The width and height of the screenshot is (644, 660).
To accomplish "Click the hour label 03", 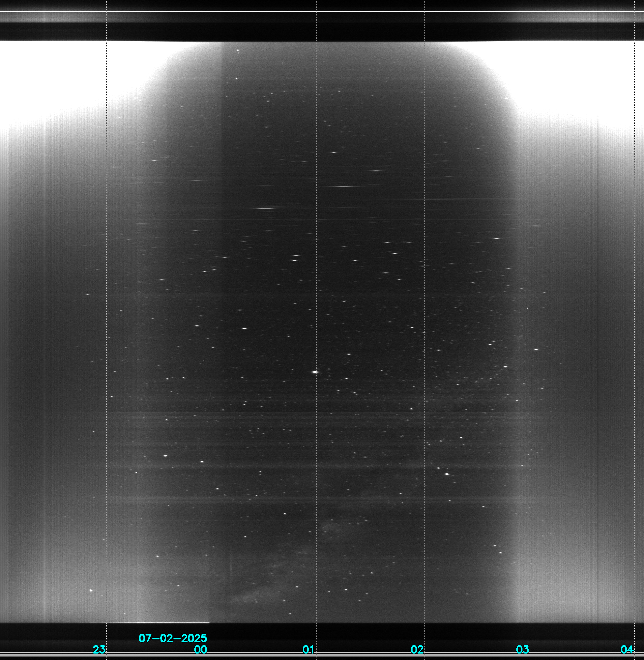I will (522, 649).
